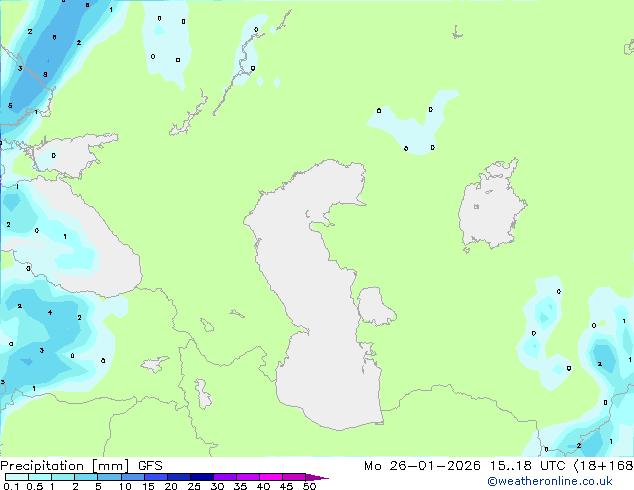This screenshot has width=634, height=490.
Task: Click the 40 to 45 mm magenta swatch
Action: [x=271, y=477]
